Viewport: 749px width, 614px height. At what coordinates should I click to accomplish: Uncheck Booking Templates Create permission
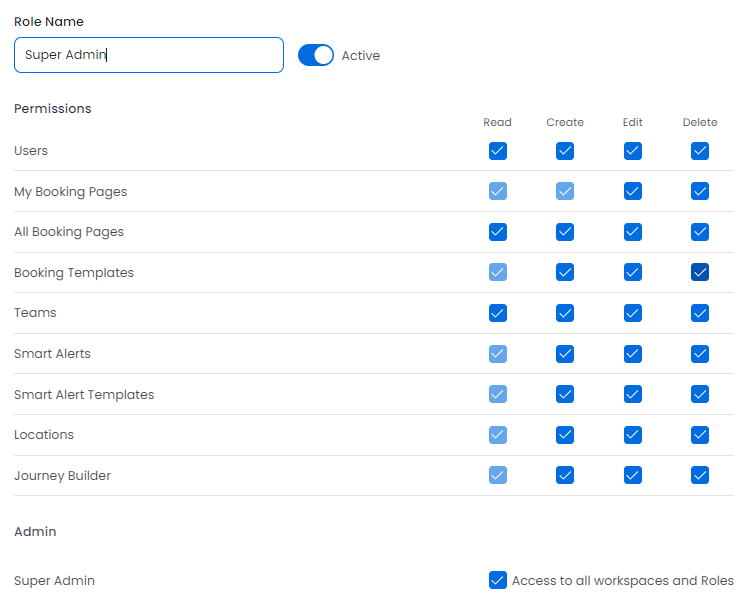point(565,272)
